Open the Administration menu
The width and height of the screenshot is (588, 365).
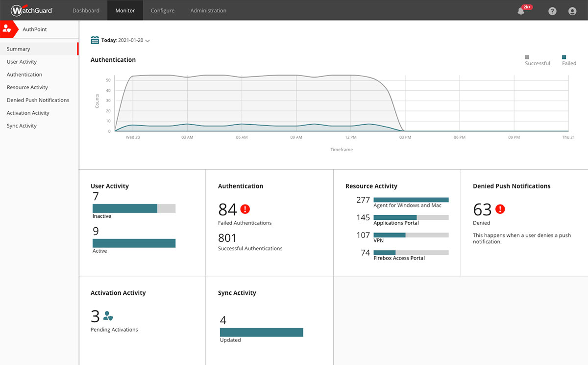pyautogui.click(x=208, y=10)
